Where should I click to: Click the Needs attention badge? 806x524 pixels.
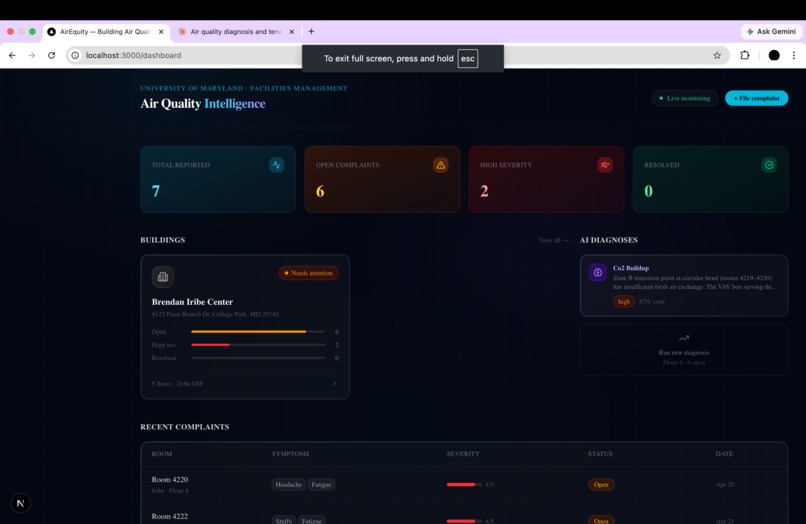coord(308,273)
